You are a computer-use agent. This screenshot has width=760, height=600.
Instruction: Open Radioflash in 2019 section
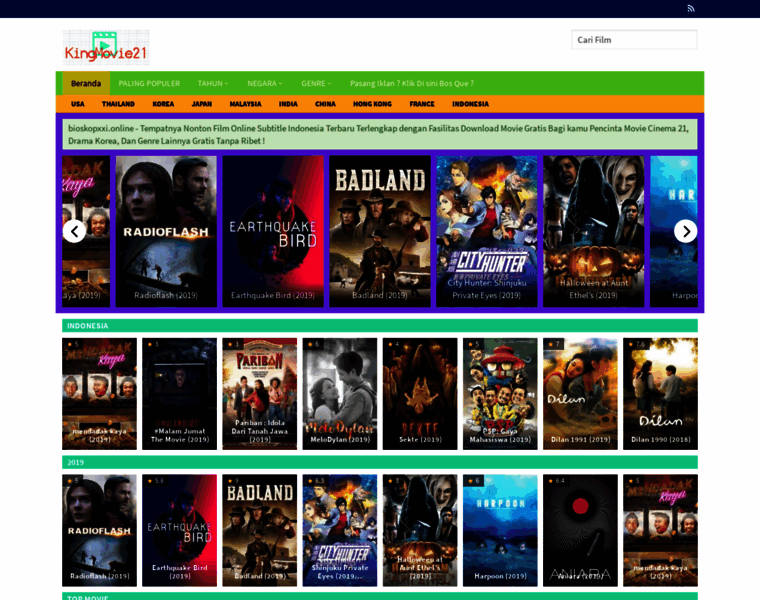pos(99,530)
